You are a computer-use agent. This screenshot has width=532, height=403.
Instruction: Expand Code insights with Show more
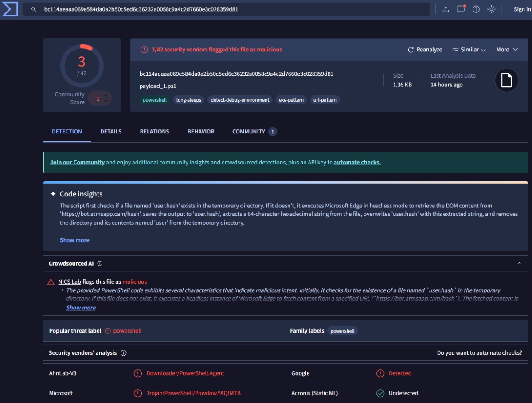pyautogui.click(x=74, y=240)
